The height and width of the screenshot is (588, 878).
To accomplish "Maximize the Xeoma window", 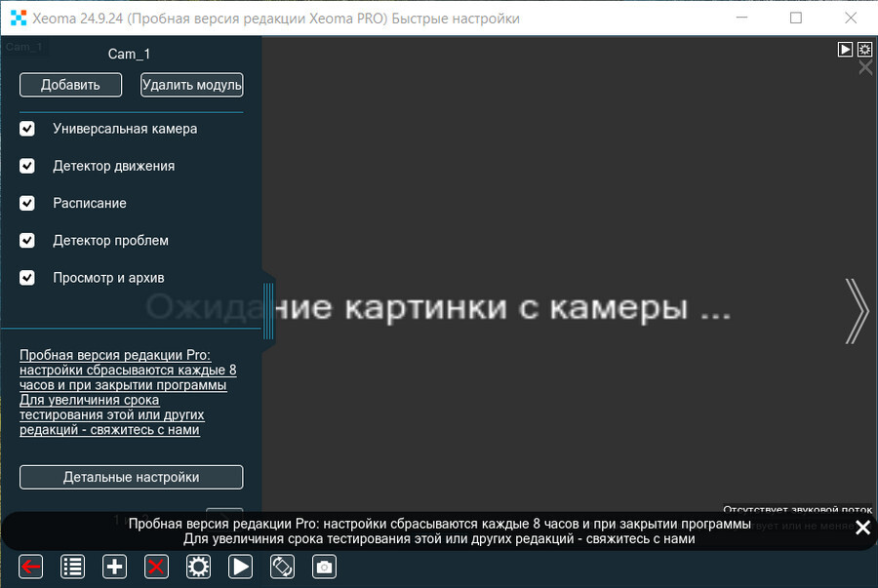I will tap(796, 18).
